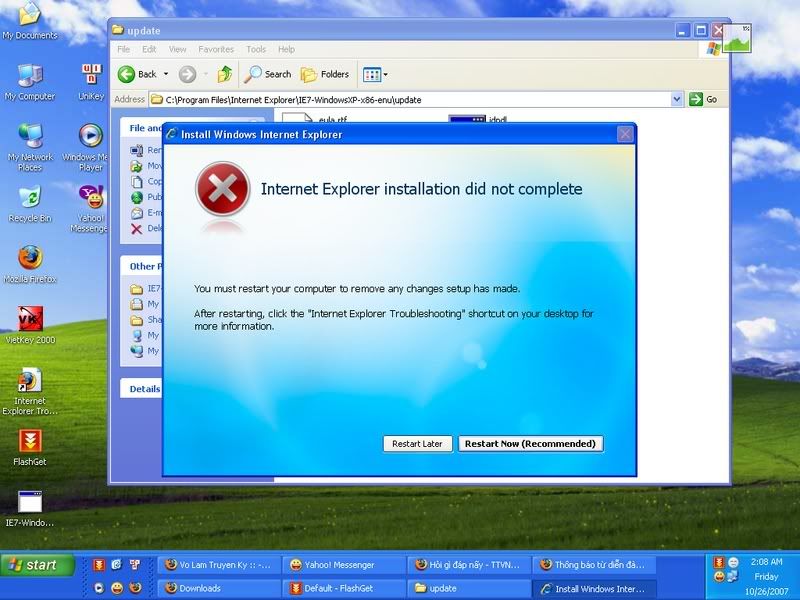Open the File menu

(x=123, y=49)
